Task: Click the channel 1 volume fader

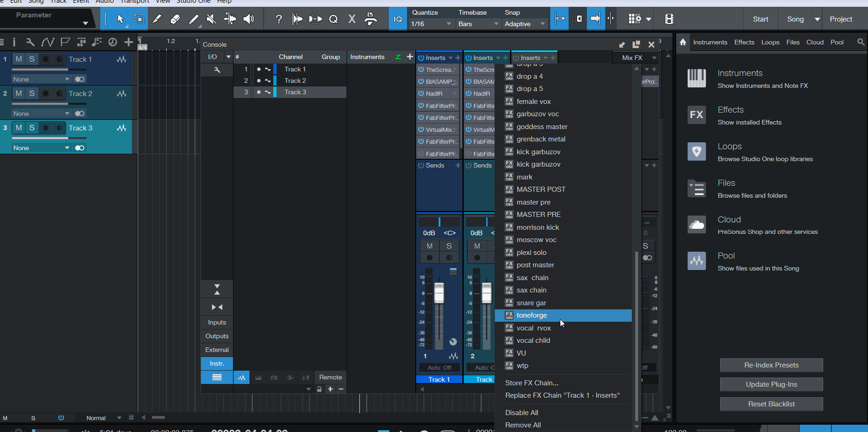Action: (439, 293)
